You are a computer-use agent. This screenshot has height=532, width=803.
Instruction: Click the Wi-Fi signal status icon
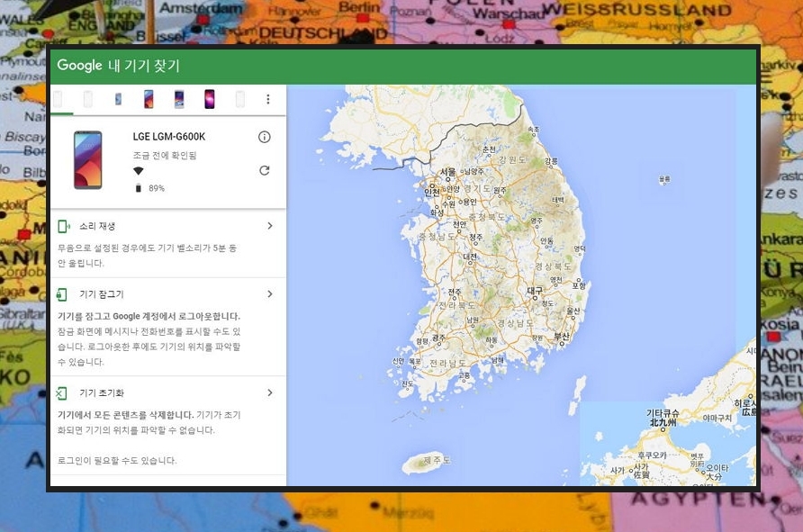pos(139,170)
